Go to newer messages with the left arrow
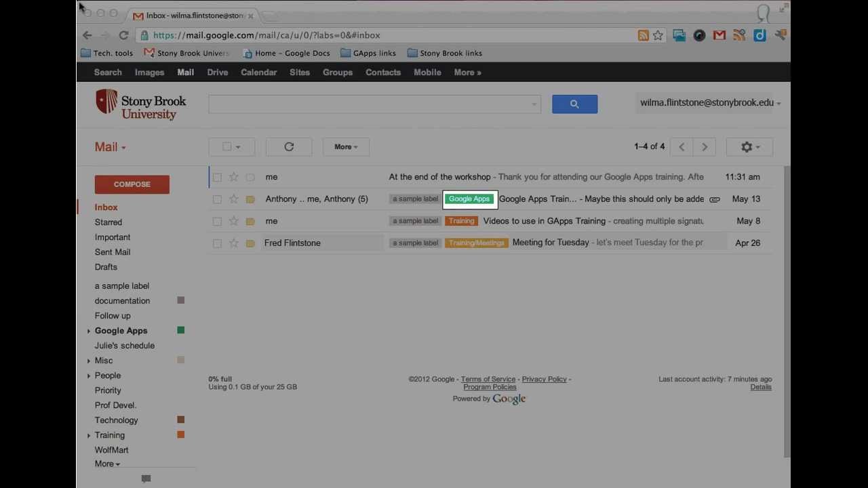868x488 pixels. click(x=682, y=146)
